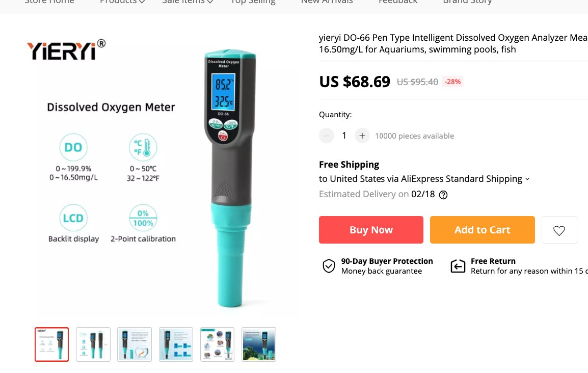Select the first product thumbnail with red border
Image resolution: width=588 pixels, height=373 pixels.
pos(52,344)
